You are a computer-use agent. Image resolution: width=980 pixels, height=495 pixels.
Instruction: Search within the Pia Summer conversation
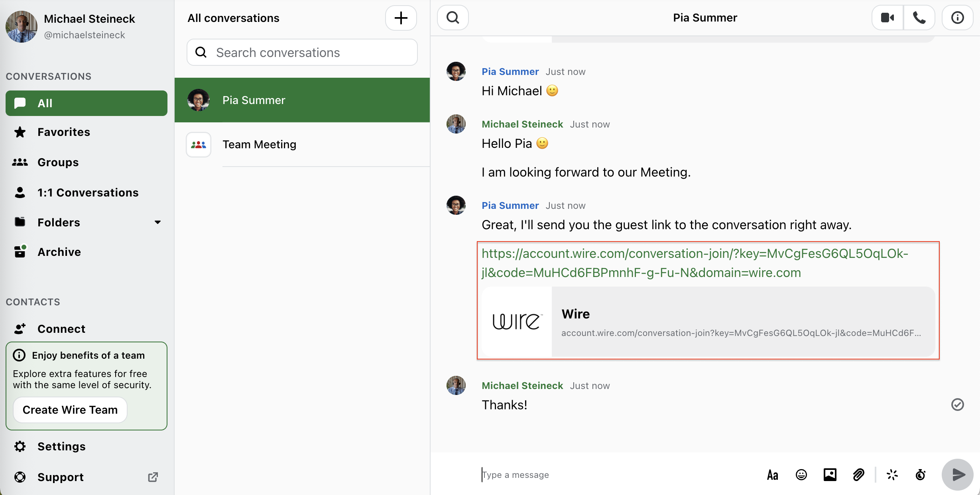453,18
